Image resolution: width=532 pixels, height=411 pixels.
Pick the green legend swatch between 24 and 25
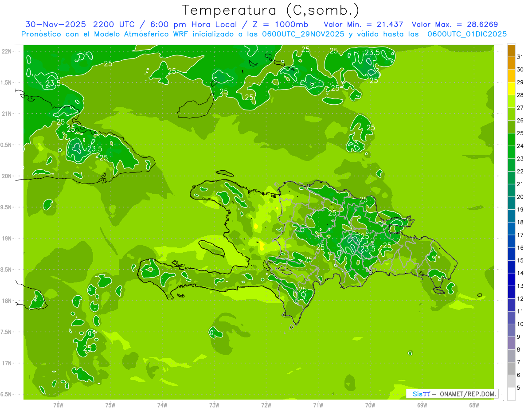(511, 140)
